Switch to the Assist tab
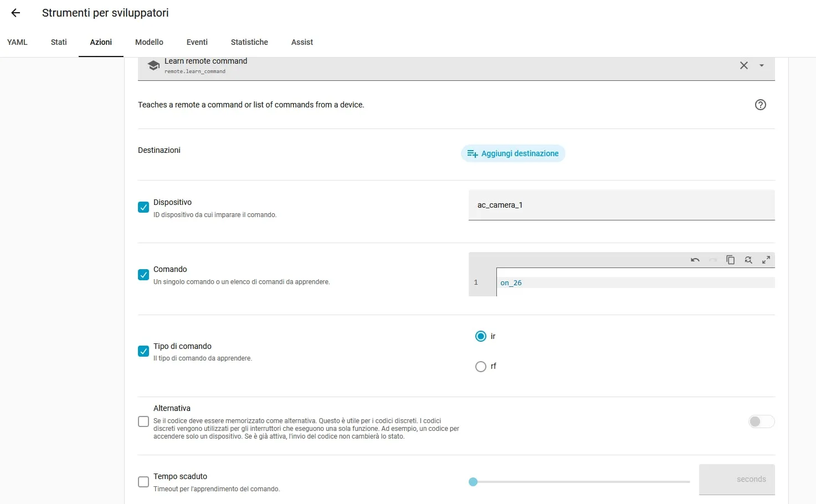Screen dimensions: 816x504 pos(302,42)
